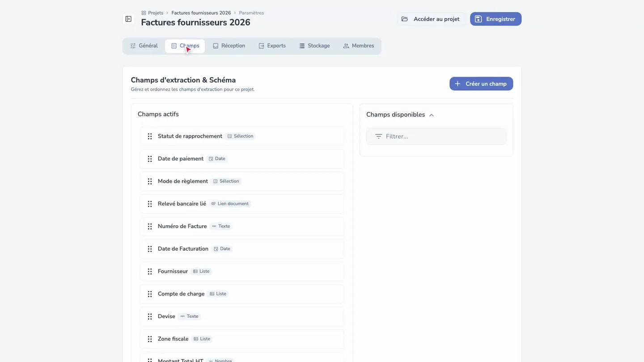
Task: Select the Date de paiement field row
Action: [x=242, y=159]
